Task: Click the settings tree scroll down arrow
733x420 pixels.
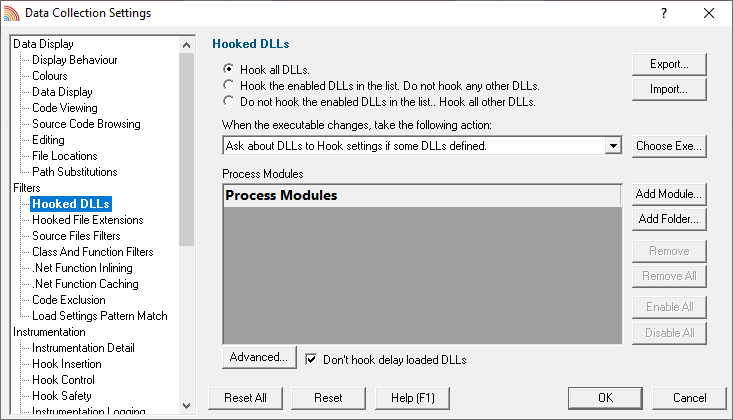Action: click(187, 406)
